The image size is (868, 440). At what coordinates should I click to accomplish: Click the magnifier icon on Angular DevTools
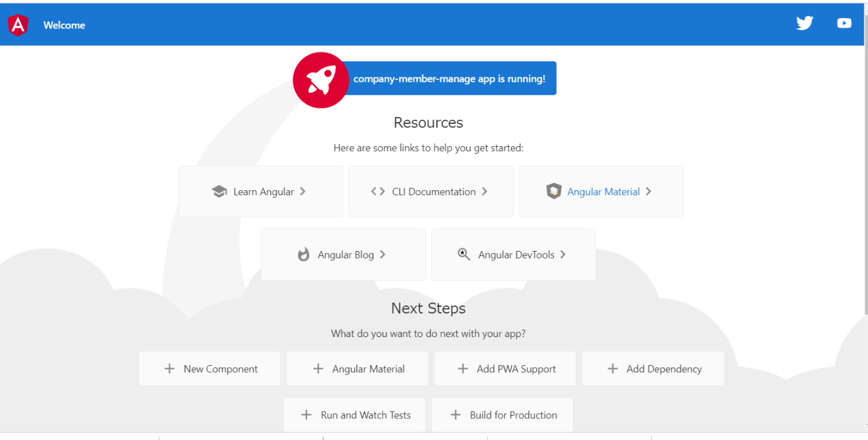click(464, 253)
